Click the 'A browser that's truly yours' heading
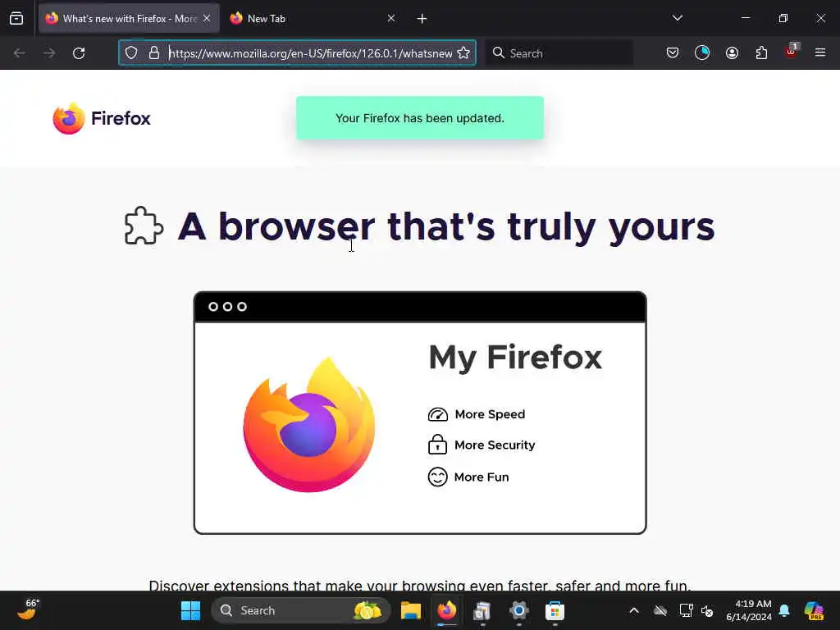Screen dimensions: 840x630 click(446, 226)
